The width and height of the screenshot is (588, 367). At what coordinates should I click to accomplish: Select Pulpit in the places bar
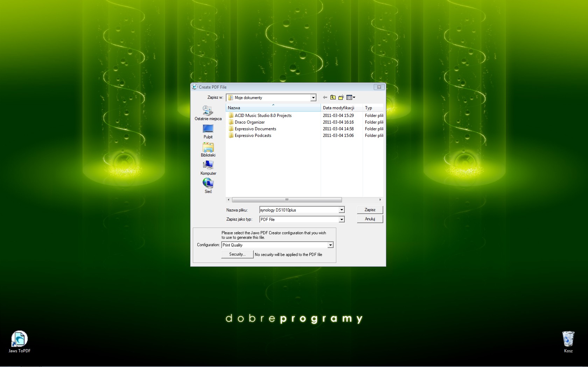(208, 131)
